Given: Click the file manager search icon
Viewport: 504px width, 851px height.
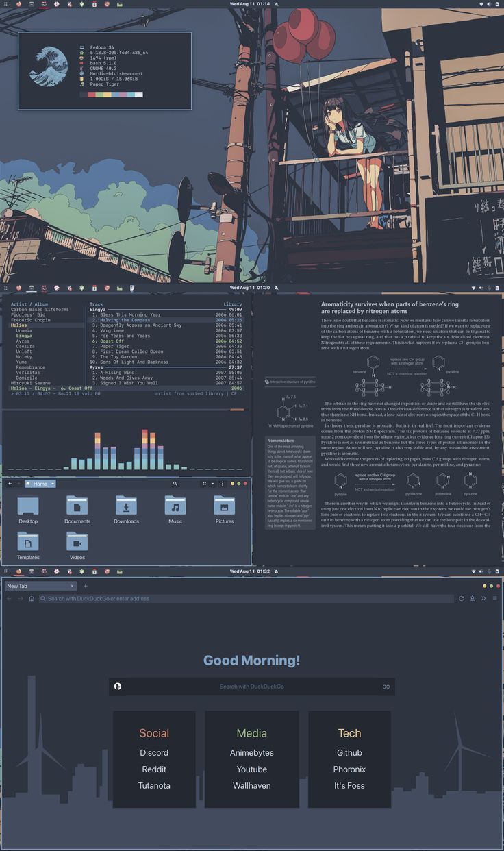Looking at the screenshot, I should [x=175, y=484].
